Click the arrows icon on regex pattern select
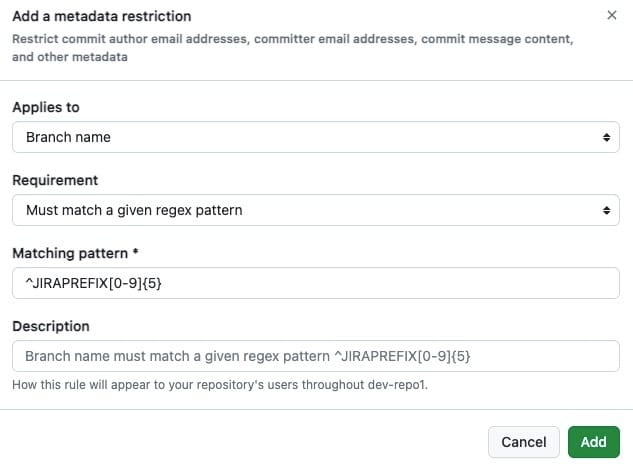Screen dimensions: 633x464 tap(605, 210)
